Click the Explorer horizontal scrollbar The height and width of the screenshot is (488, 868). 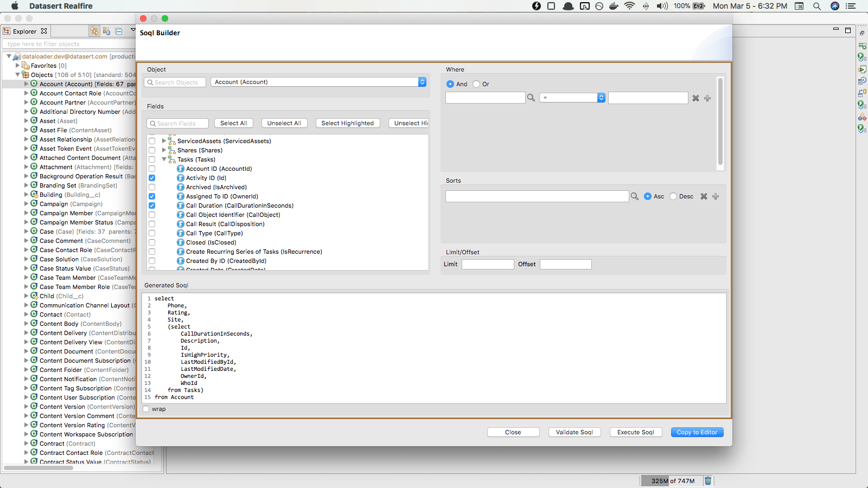[39, 467]
